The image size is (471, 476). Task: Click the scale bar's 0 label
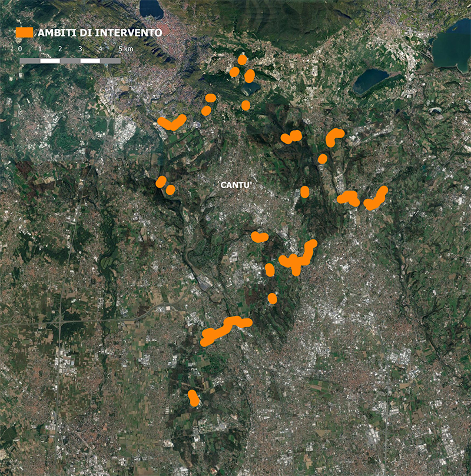[20, 49]
